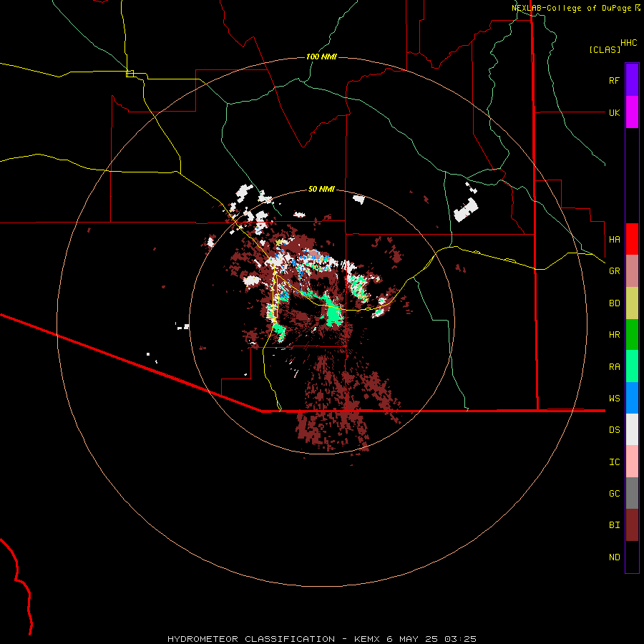
Task: Click the HHC product label
Action: (x=629, y=42)
